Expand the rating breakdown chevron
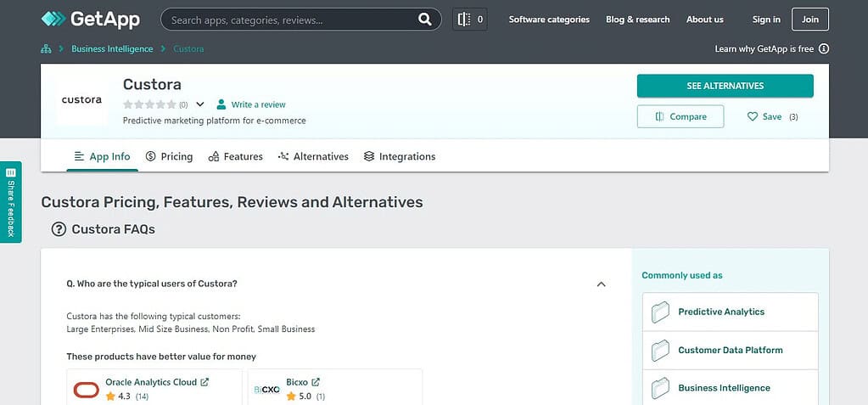 pyautogui.click(x=200, y=104)
